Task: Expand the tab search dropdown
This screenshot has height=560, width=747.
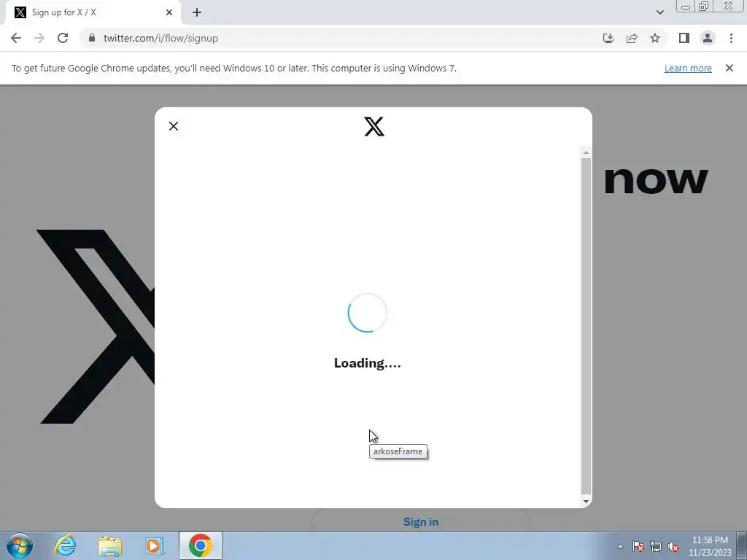Action: pos(659,12)
